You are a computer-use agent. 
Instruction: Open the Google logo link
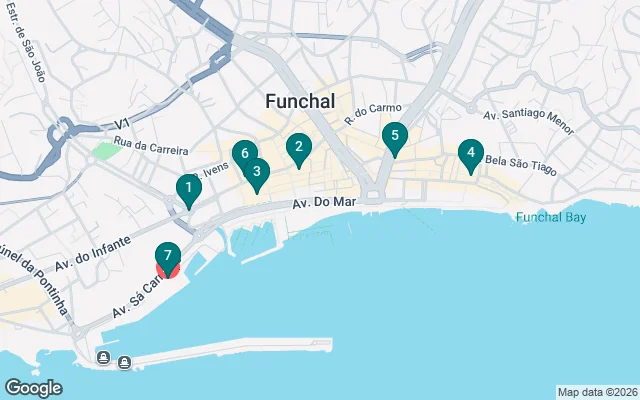33,388
